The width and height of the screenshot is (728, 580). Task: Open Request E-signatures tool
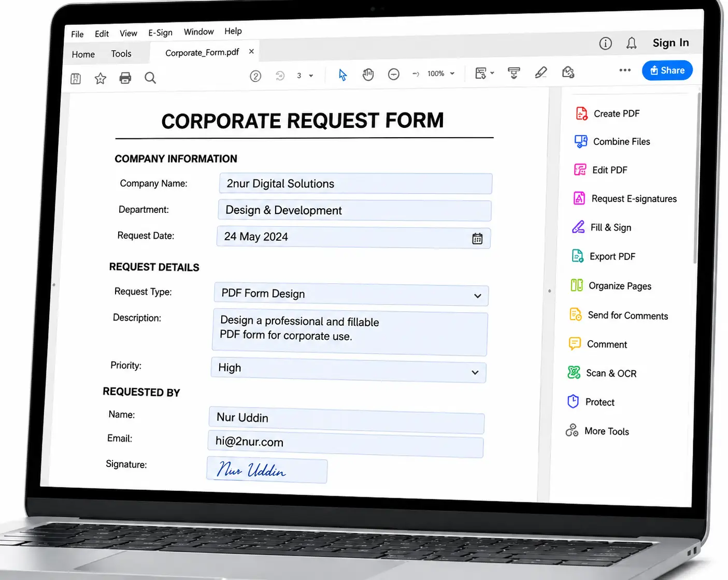click(625, 198)
